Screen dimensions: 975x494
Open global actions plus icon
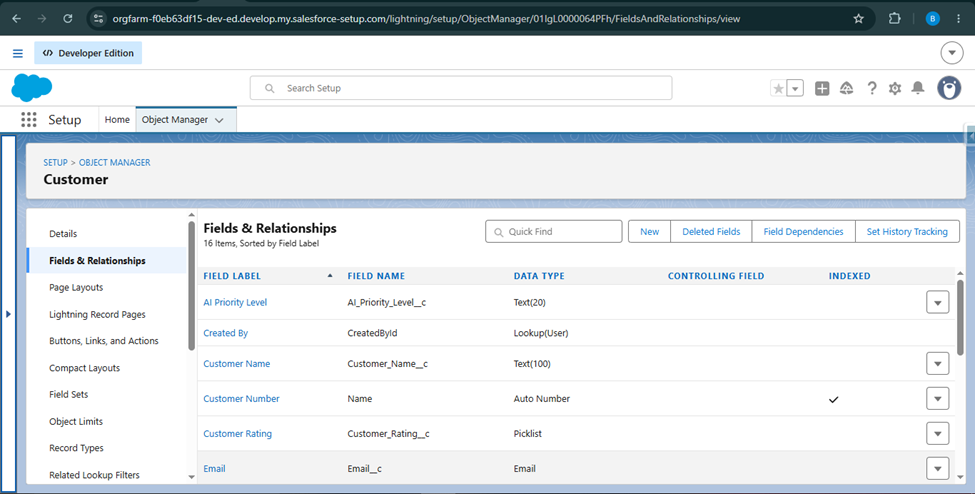point(822,88)
